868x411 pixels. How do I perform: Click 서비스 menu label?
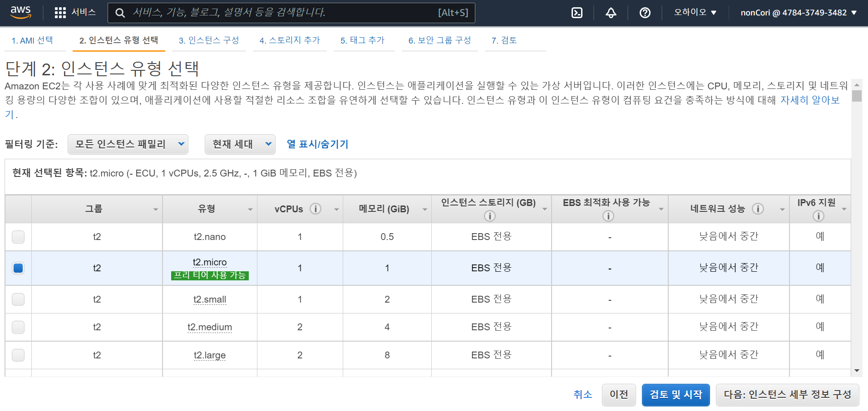point(84,12)
